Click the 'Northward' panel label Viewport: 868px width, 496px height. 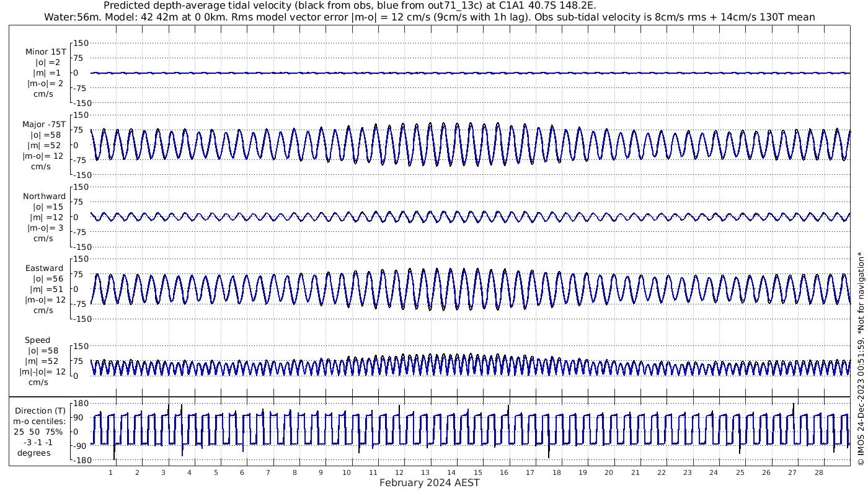pyautogui.click(x=45, y=197)
